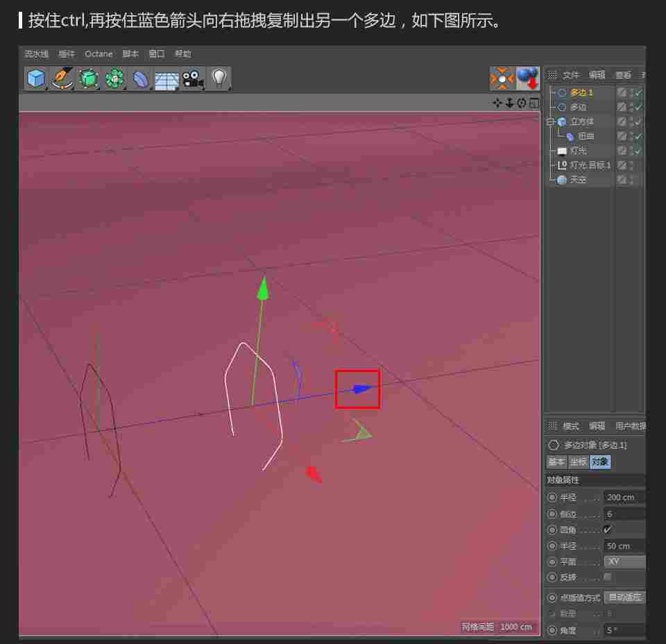Select the Pen sketch tool in the toolbar
The image size is (666, 644).
pos(62,78)
